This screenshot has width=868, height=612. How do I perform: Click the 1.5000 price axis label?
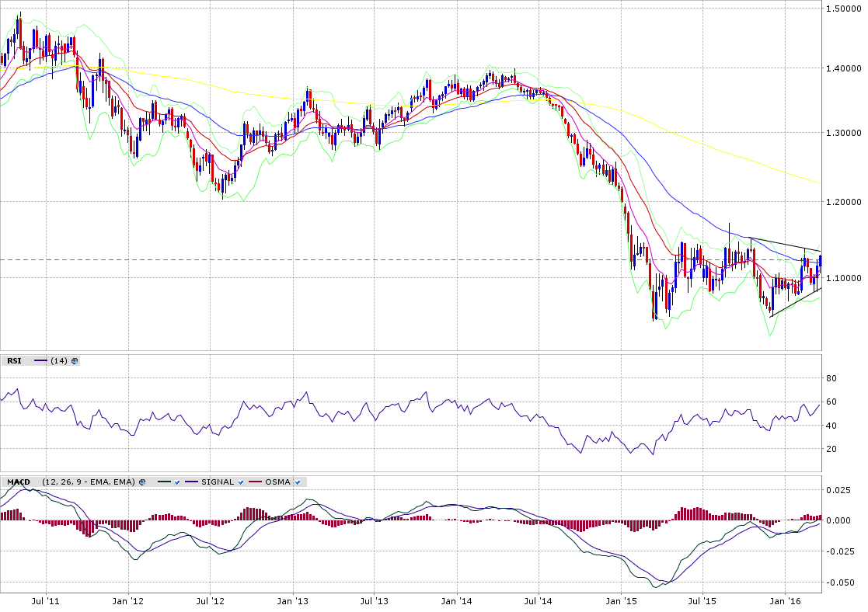pos(843,9)
